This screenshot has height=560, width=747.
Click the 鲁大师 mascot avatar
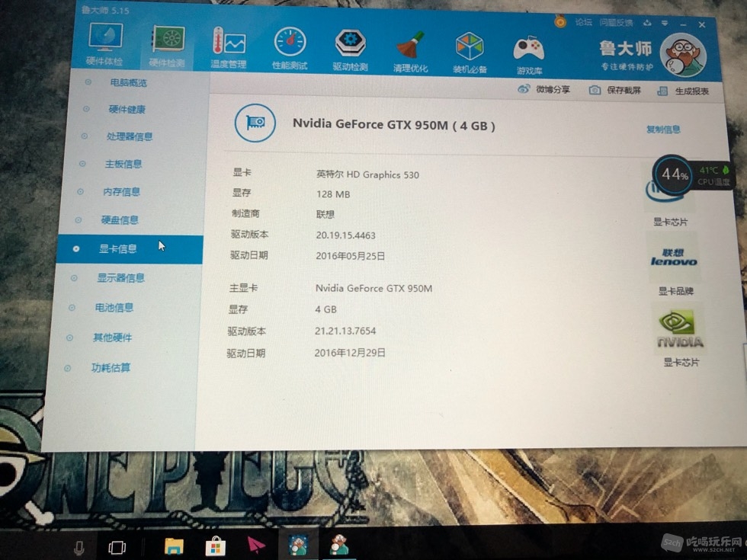(683, 54)
